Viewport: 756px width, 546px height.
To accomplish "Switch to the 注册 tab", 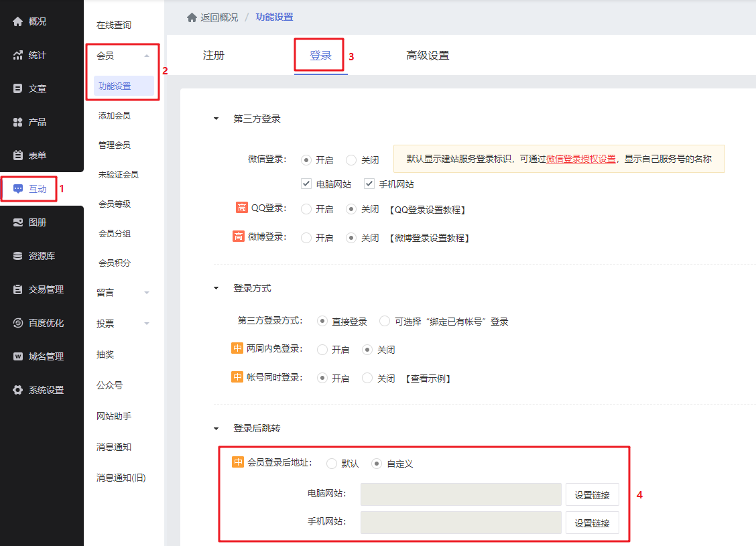I will (214, 56).
